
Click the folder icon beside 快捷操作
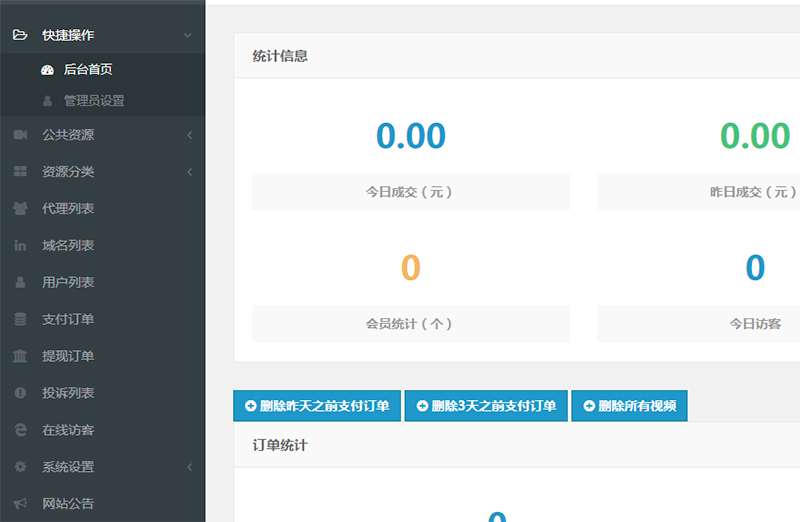[x=20, y=35]
